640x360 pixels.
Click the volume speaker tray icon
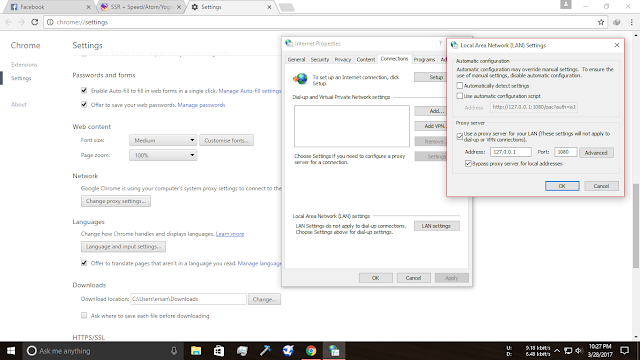point(579,351)
